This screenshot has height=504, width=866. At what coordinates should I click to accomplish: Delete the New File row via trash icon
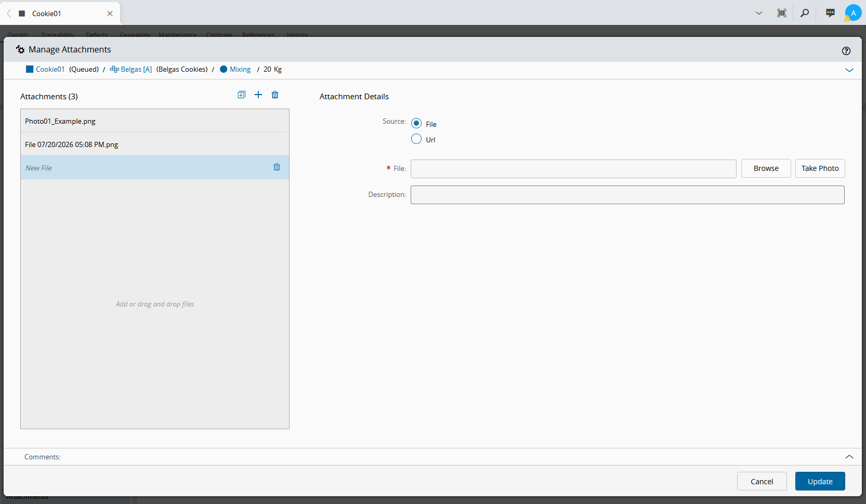(x=277, y=167)
